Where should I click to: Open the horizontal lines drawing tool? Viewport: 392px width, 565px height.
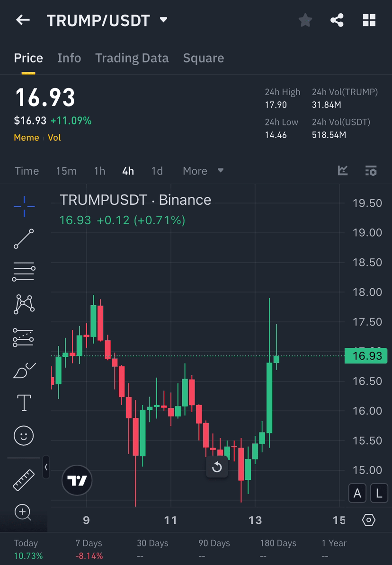pyautogui.click(x=23, y=271)
